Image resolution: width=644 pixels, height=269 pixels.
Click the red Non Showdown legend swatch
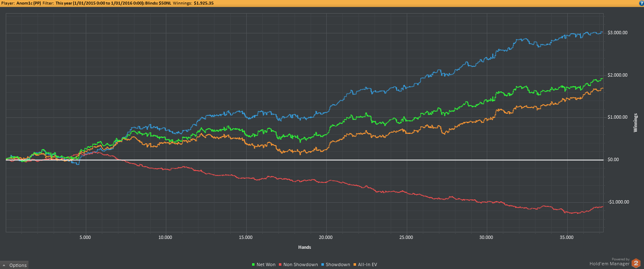pyautogui.click(x=280, y=265)
